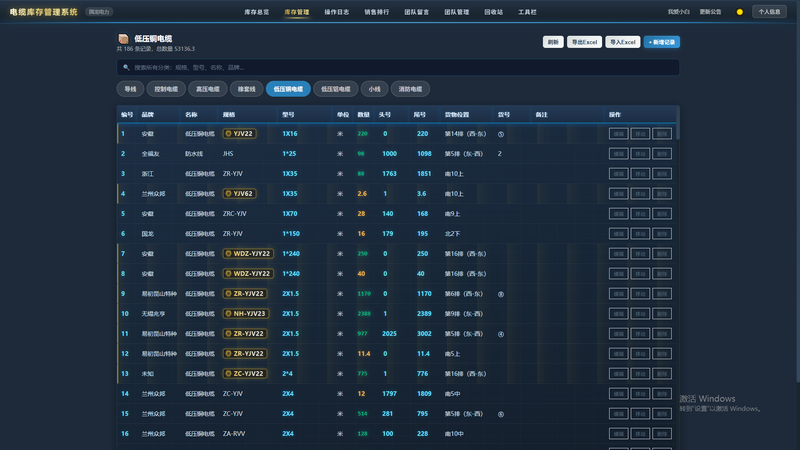Open the 回收站 menu item
Image resolution: width=800 pixels, height=450 pixels.
click(x=493, y=12)
